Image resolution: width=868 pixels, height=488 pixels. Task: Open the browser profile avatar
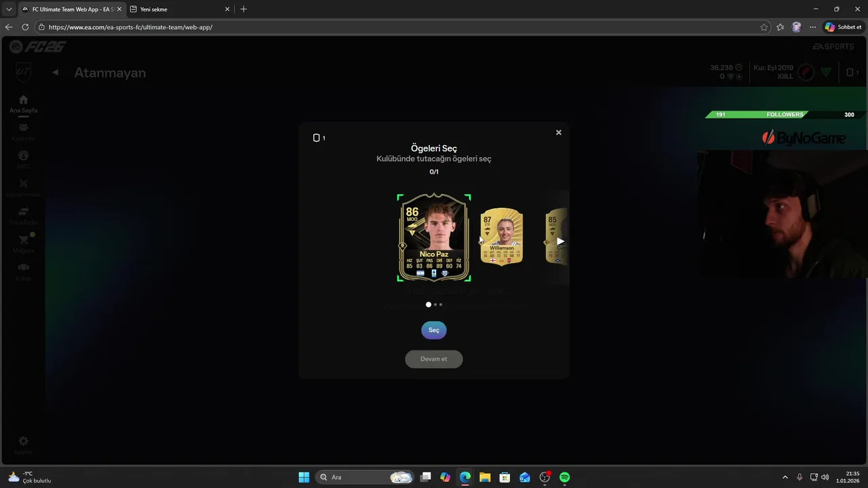pos(797,27)
